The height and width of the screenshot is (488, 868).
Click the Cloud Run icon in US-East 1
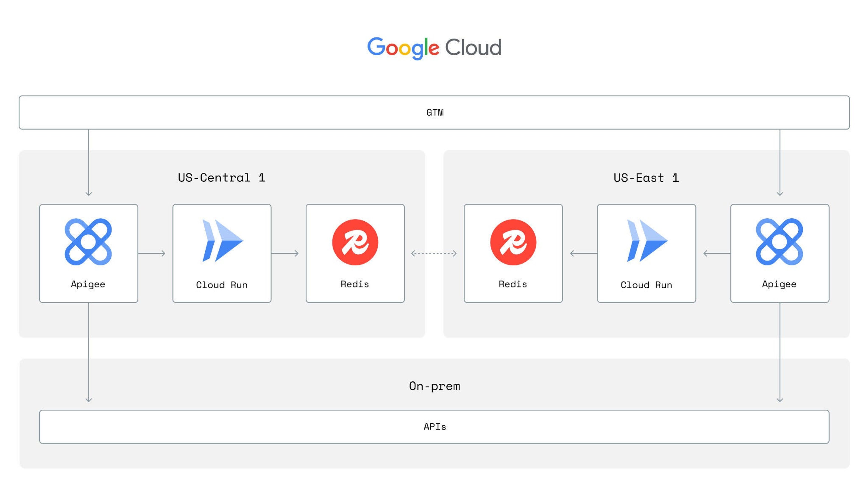tap(647, 240)
